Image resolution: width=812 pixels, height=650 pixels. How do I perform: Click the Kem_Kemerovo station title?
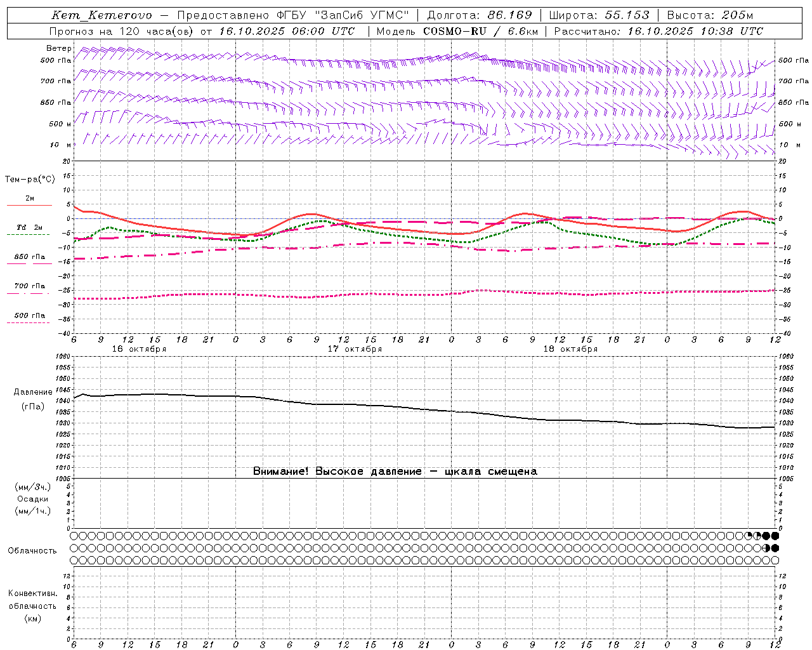(101, 16)
